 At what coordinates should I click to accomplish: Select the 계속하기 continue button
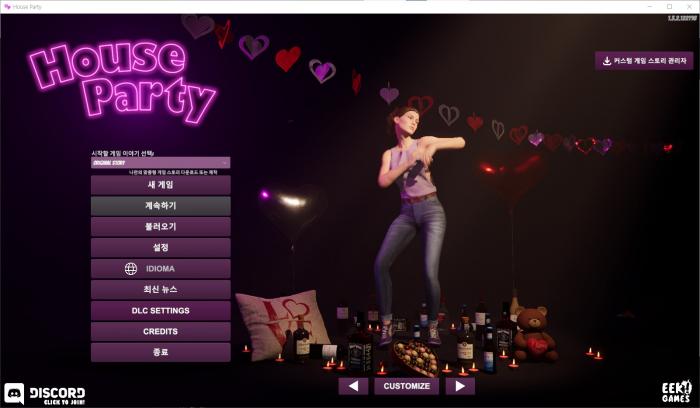pos(161,205)
